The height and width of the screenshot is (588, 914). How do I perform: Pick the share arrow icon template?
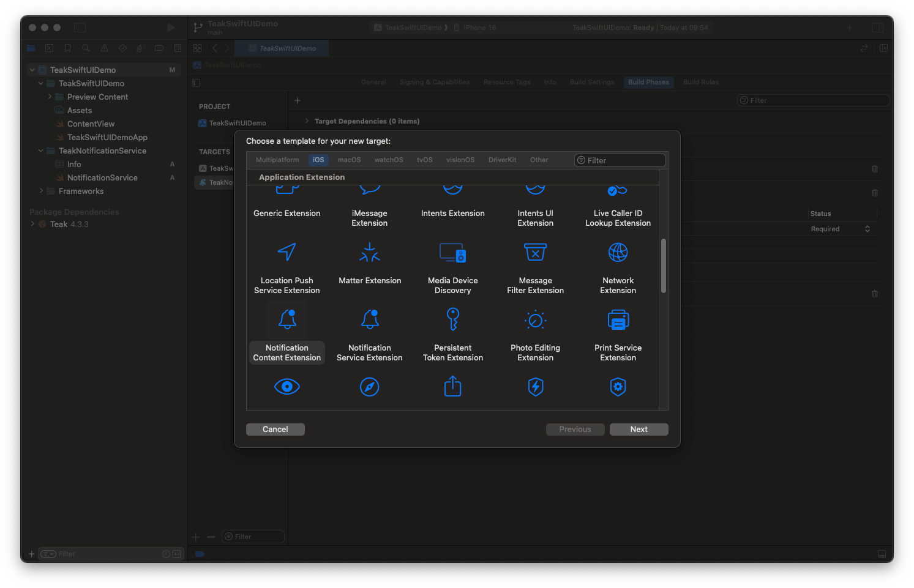pos(453,387)
